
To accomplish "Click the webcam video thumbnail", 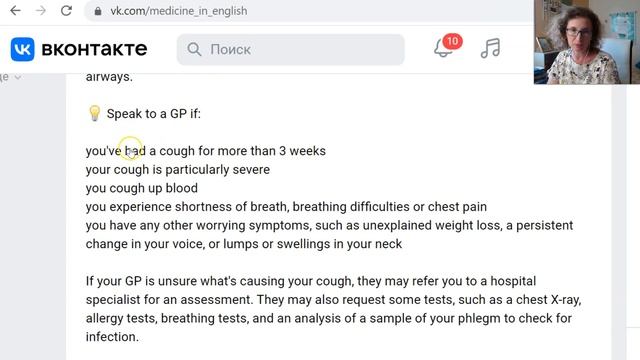I will [x=587, y=42].
